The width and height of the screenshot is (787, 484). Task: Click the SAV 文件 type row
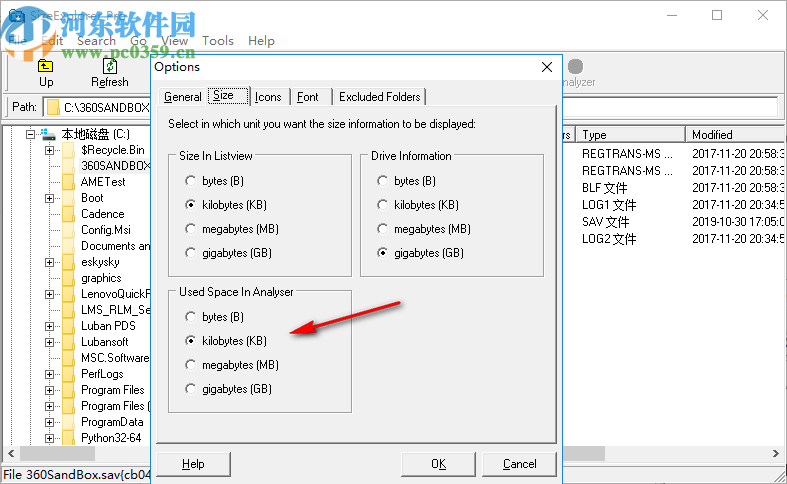click(605, 222)
